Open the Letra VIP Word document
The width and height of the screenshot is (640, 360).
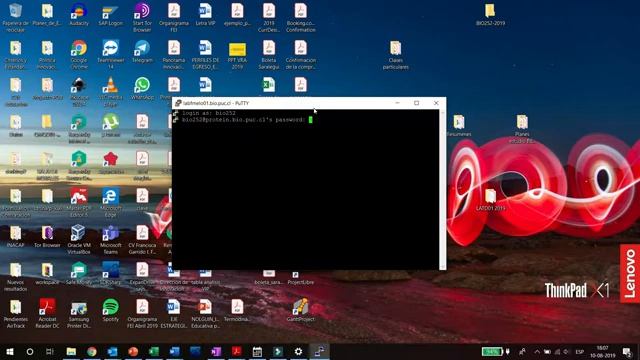205,15
